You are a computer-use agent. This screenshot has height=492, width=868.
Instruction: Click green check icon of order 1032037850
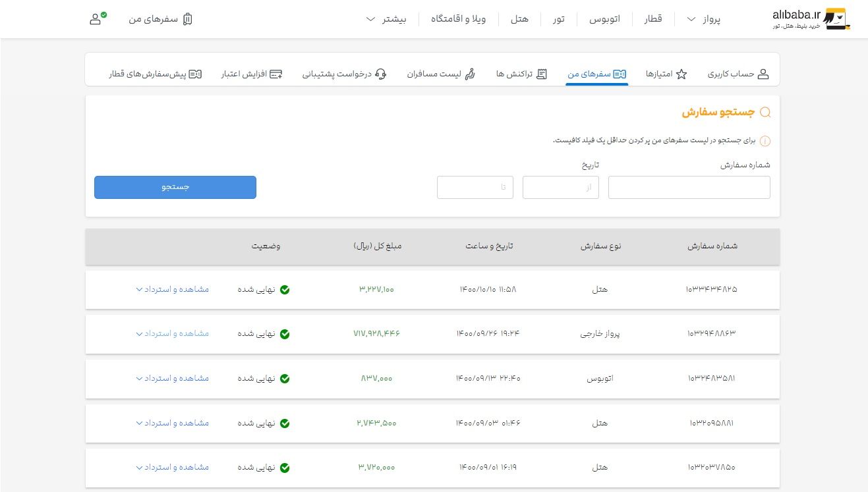point(285,468)
